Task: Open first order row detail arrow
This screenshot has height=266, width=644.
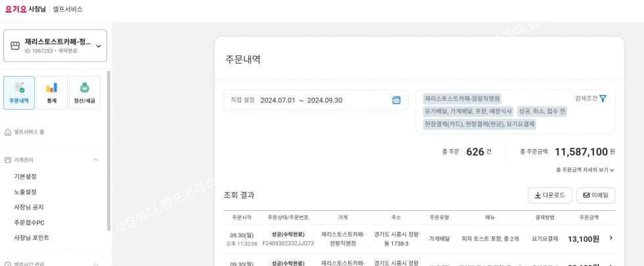Action: click(610, 238)
